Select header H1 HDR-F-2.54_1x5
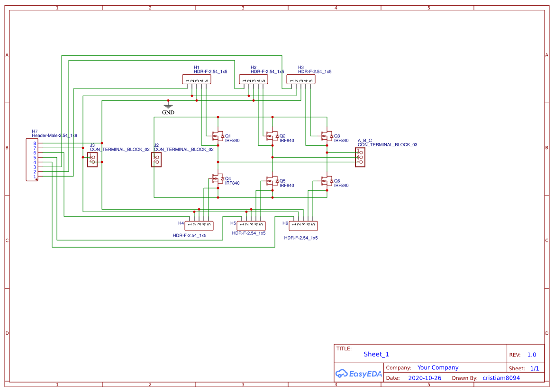 196,79
